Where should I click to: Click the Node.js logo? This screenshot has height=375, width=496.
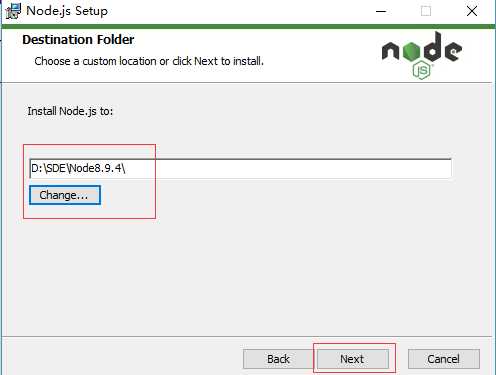(422, 55)
